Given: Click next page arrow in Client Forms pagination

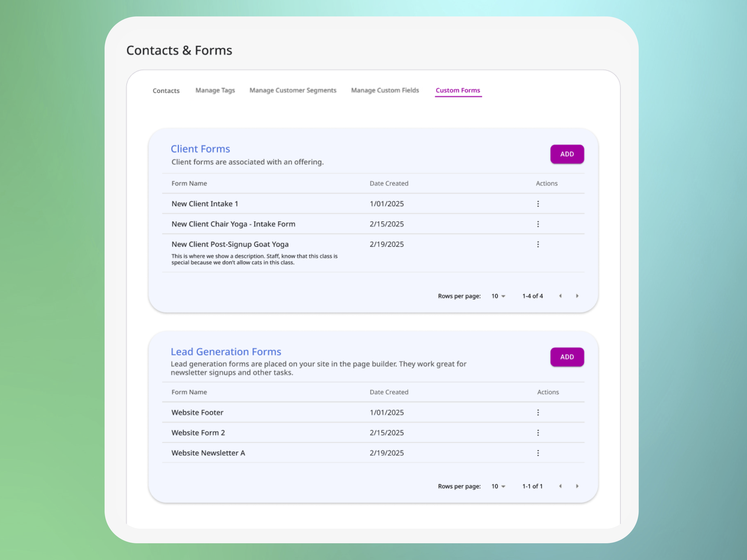Looking at the screenshot, I should click(577, 296).
